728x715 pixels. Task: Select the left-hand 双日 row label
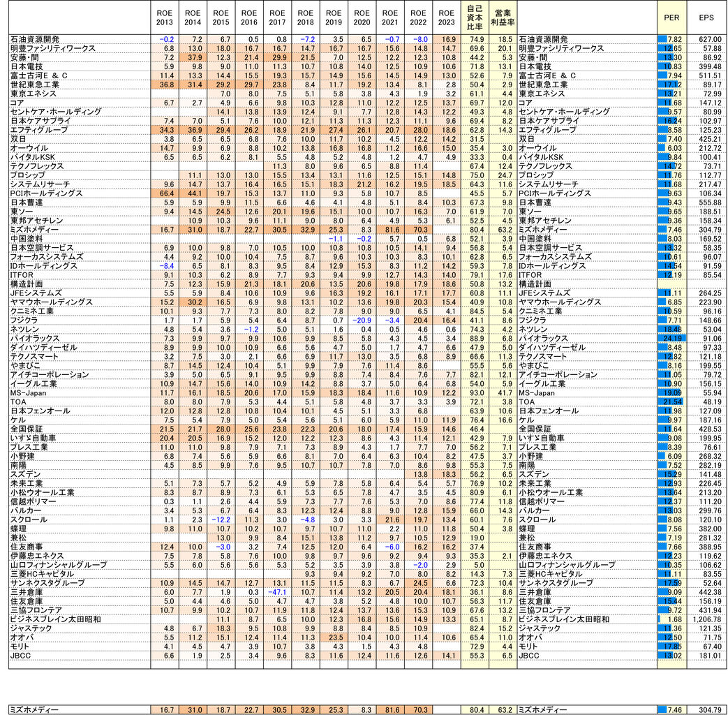18,140
